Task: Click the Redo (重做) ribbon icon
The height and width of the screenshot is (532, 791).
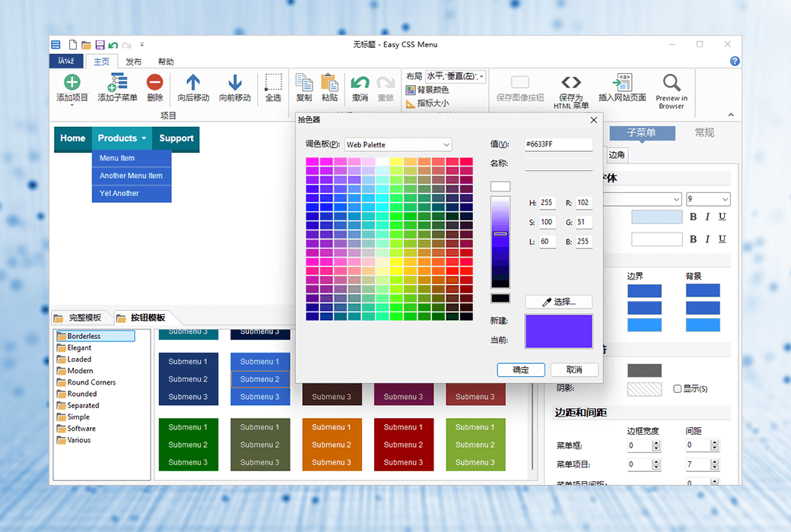Action: (386, 82)
